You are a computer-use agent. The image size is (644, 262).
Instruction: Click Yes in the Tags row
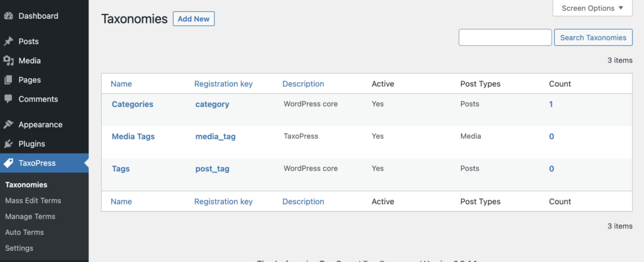[x=377, y=168]
